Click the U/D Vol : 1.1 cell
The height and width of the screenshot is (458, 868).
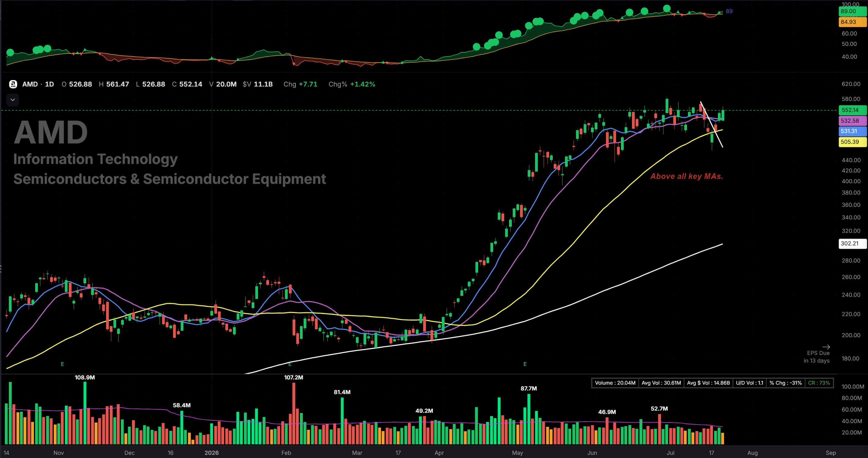tap(749, 383)
